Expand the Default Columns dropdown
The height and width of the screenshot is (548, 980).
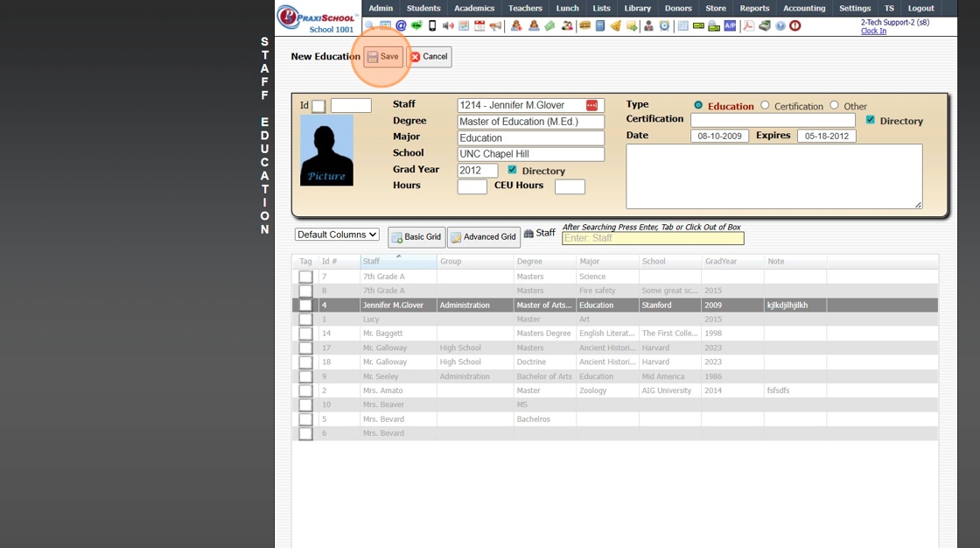337,235
